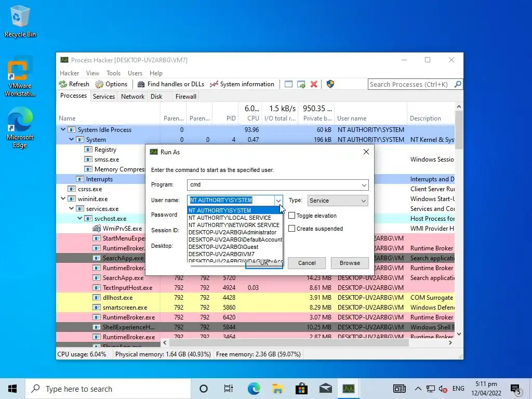This screenshot has height=399, width=532.
Task: Switch to the Services tab
Action: click(x=104, y=96)
